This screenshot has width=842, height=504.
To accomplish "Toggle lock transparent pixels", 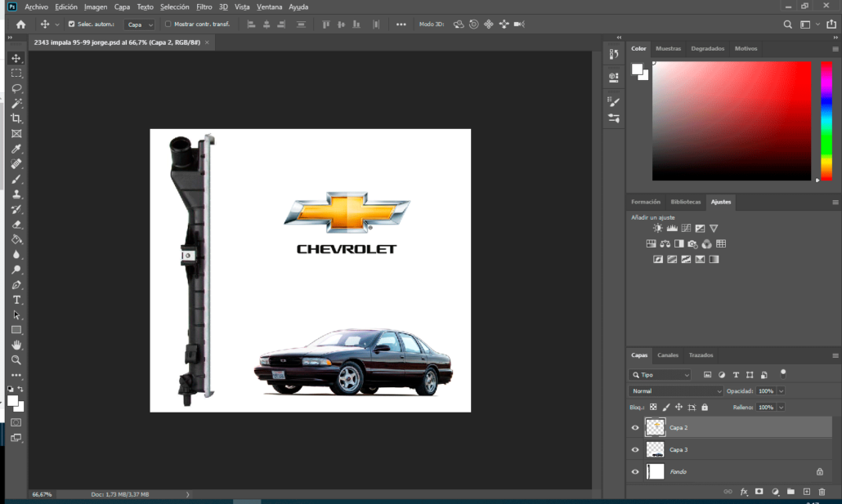I will (653, 408).
